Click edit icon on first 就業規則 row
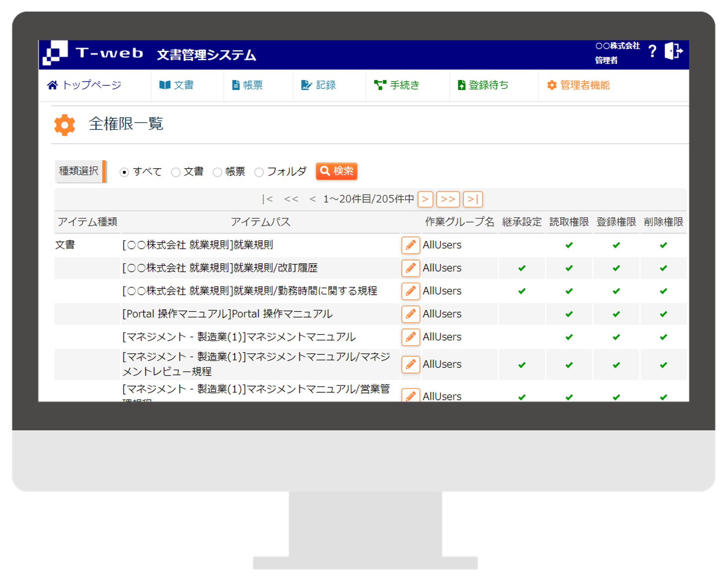Screen dimensions: 728x578 point(410,245)
